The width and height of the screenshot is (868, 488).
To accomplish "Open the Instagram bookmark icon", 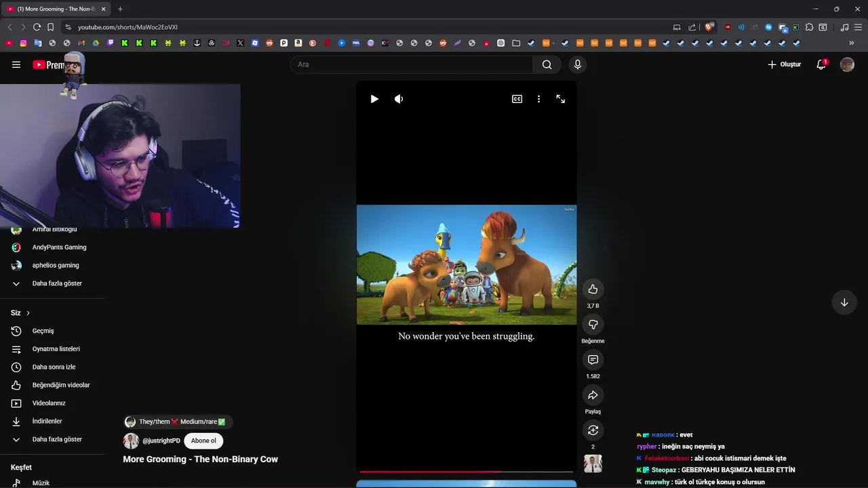I will [x=23, y=43].
